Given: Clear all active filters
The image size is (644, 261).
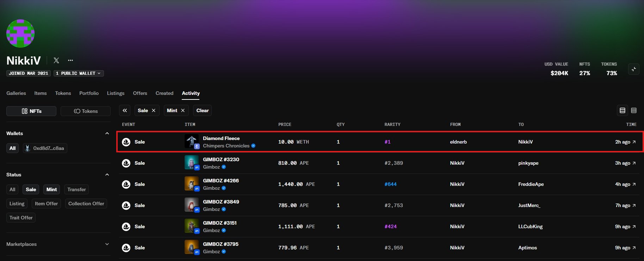Looking at the screenshot, I should 203,110.
